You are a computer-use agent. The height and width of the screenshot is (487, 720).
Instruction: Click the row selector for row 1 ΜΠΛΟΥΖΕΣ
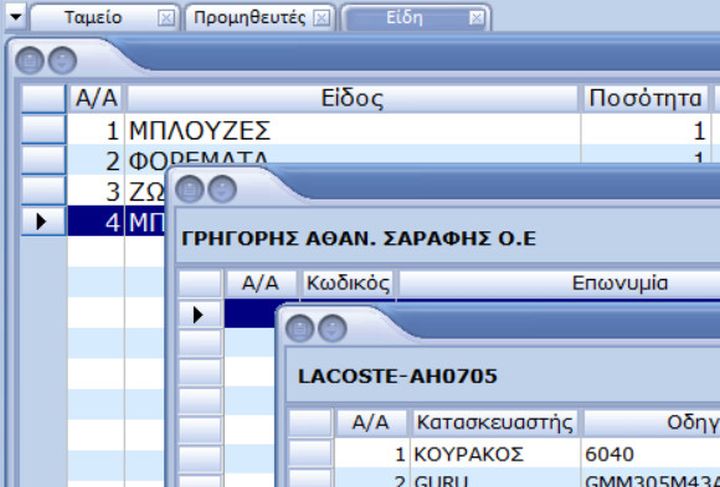(x=44, y=129)
